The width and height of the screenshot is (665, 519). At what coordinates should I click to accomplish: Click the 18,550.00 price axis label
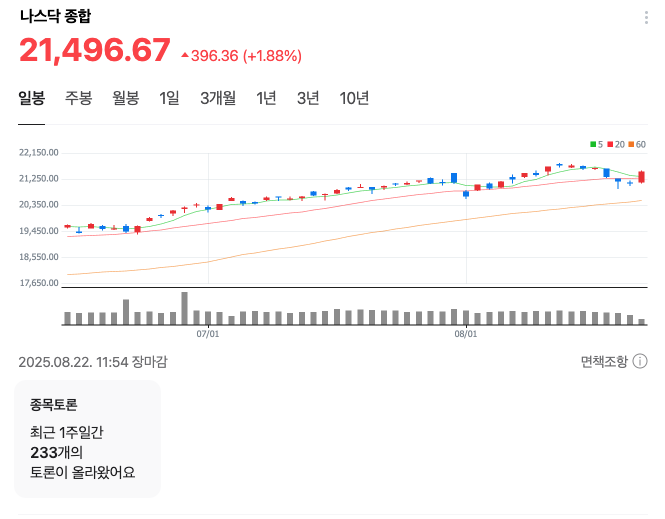pyautogui.click(x=39, y=257)
